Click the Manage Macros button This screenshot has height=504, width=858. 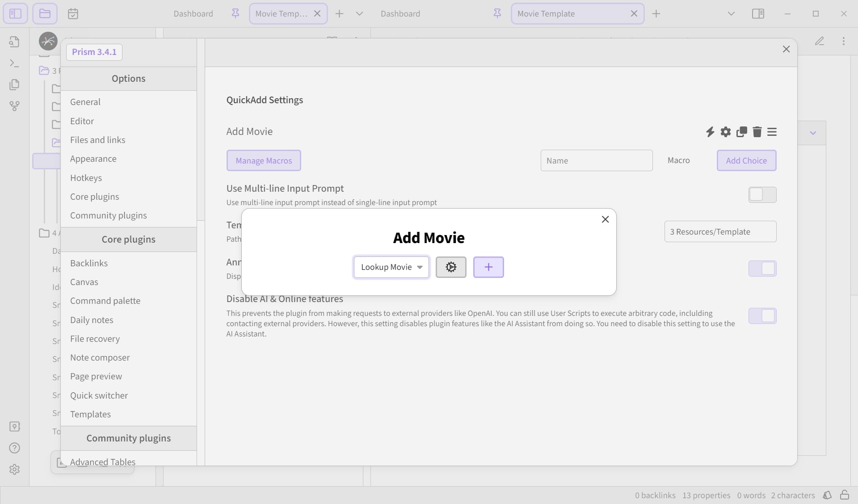coord(264,160)
